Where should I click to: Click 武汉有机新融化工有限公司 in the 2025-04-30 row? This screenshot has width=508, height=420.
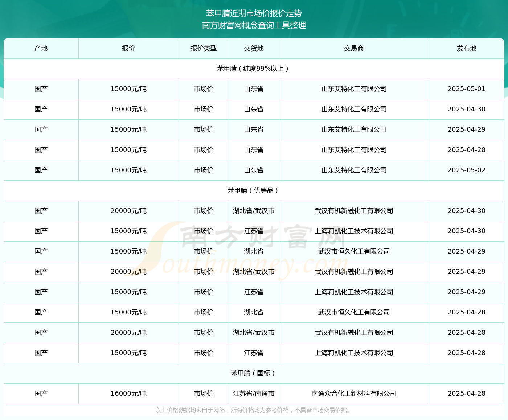(x=354, y=211)
